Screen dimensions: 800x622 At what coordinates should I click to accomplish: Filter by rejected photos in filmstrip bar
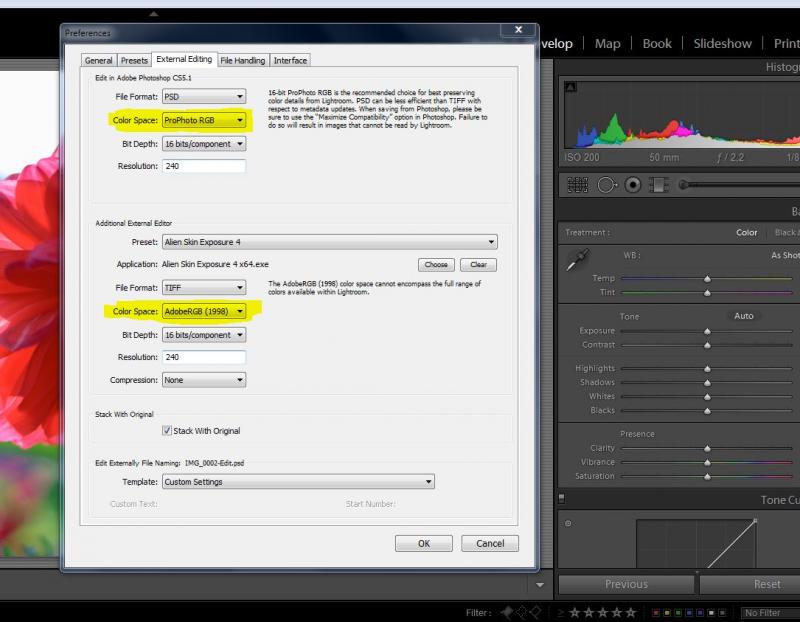coord(535,612)
